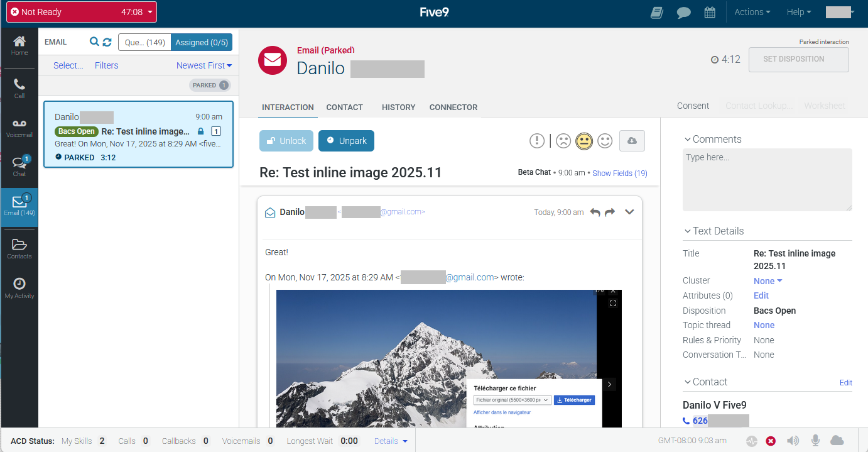Image resolution: width=868 pixels, height=452 pixels.
Task: Click the Select... link in email list
Action: coord(68,65)
